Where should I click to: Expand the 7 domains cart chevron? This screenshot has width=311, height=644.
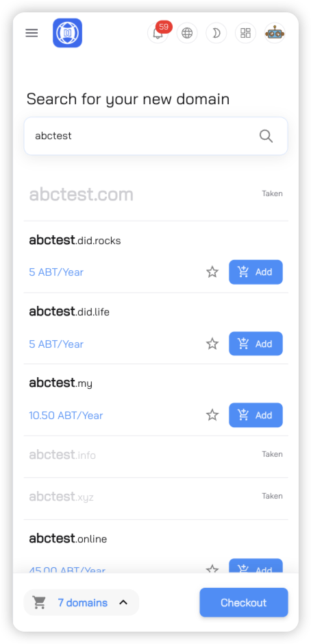[x=123, y=603]
